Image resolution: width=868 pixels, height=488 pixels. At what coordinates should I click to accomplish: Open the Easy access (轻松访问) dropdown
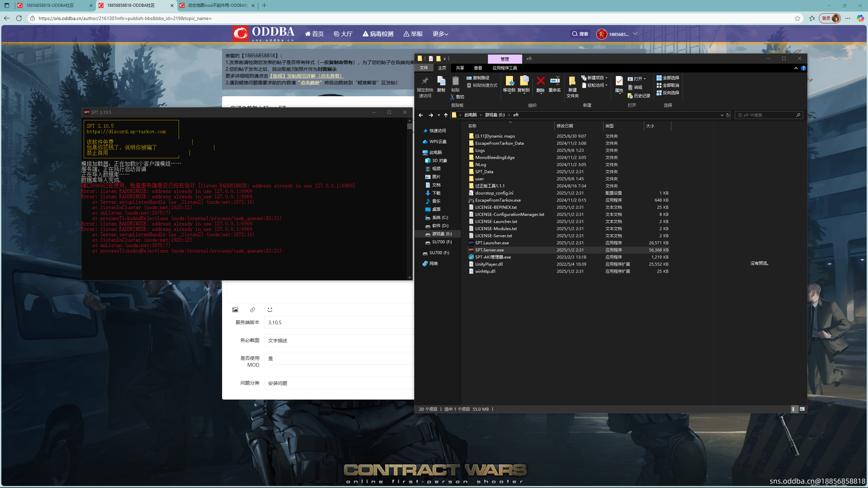(594, 85)
